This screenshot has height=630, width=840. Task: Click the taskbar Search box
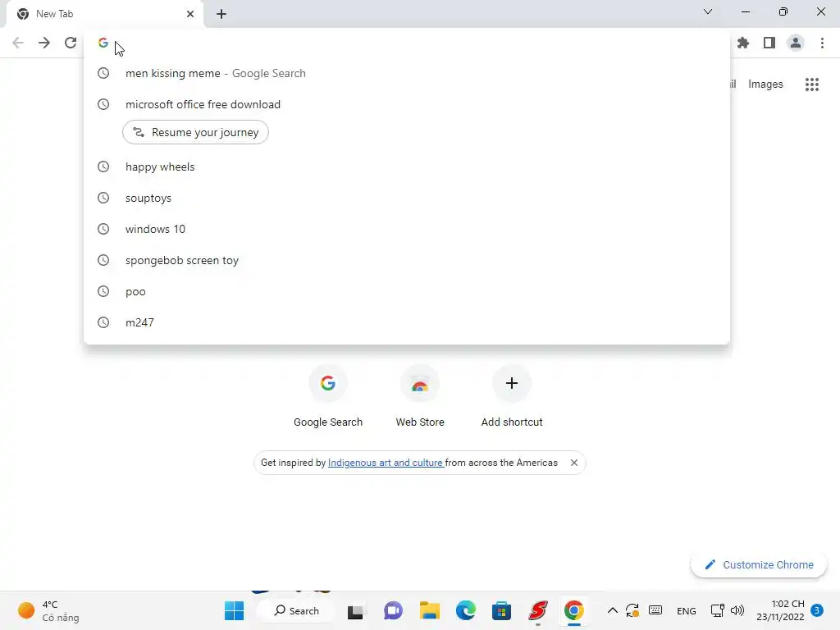(x=296, y=610)
